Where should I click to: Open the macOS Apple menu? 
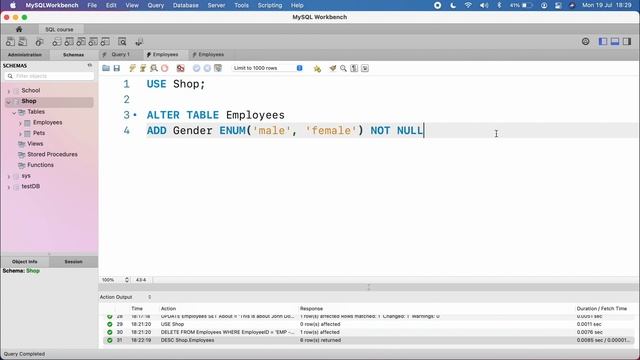point(13,5)
